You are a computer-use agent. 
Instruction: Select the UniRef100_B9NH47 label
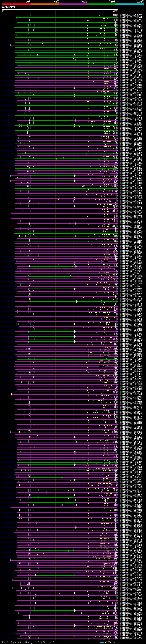131,90
